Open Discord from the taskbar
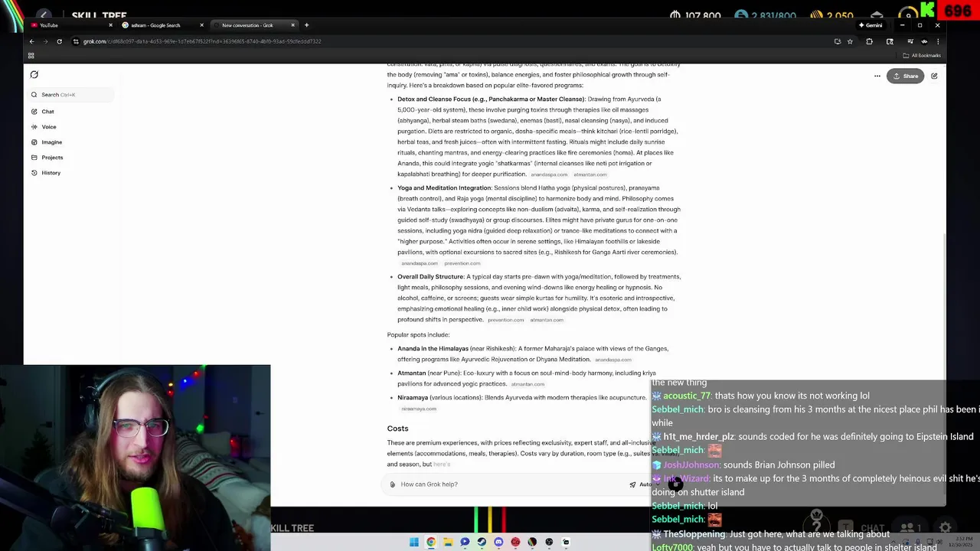This screenshot has height=551, width=980. tap(498, 542)
